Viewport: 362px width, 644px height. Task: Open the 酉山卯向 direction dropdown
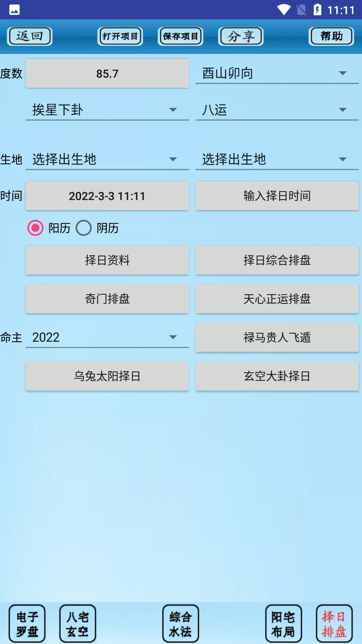coord(277,73)
